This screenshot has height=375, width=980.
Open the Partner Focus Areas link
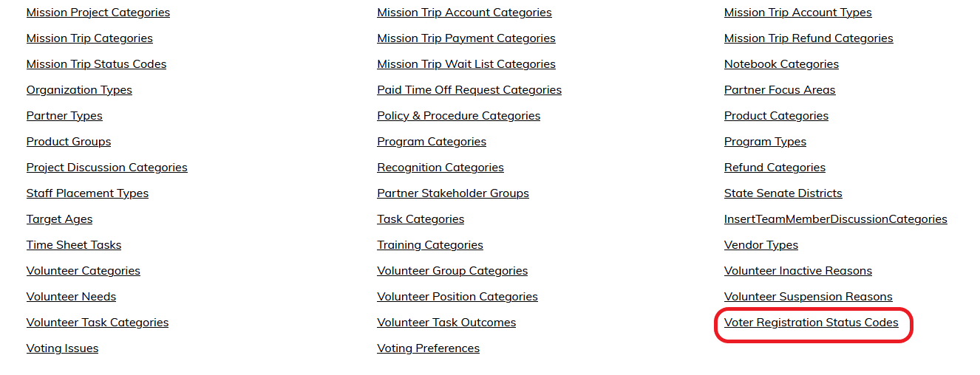[x=780, y=90]
